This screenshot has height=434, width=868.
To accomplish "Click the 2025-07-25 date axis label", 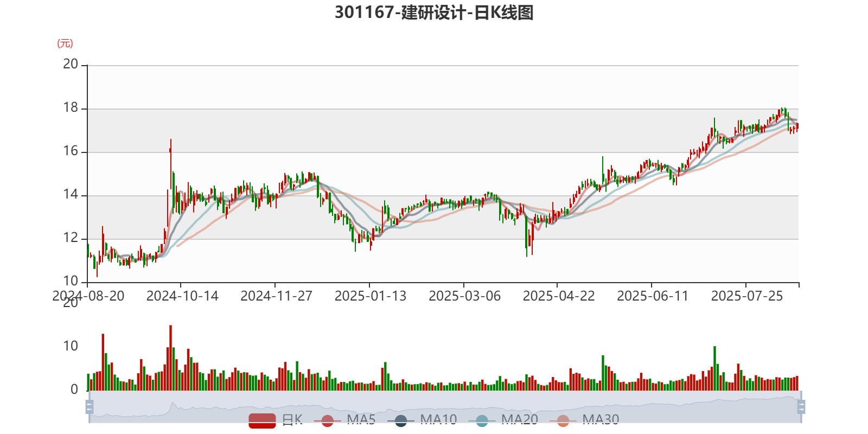I will coord(747,296).
